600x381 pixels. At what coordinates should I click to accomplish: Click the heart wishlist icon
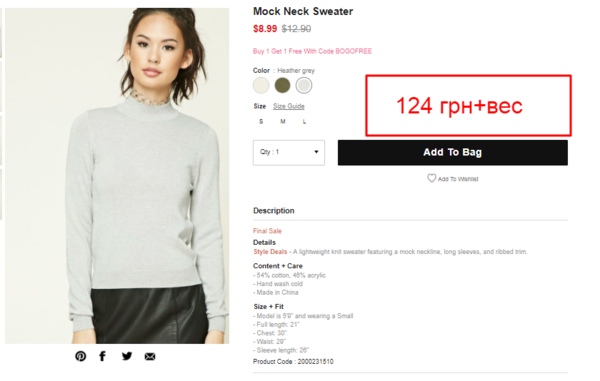[x=431, y=178]
